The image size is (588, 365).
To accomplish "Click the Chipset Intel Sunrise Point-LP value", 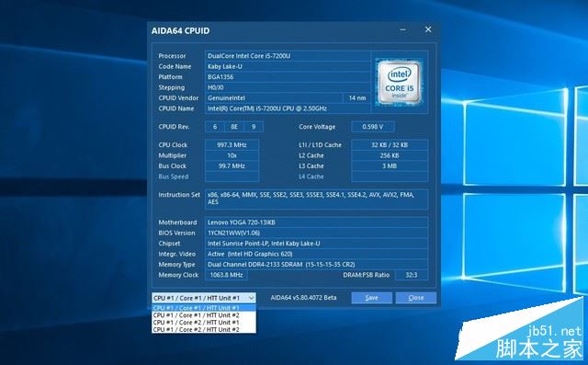I will pos(316,244).
